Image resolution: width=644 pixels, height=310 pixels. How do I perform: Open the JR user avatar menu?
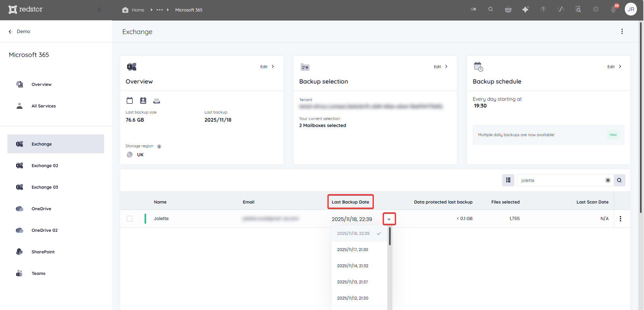631,9
